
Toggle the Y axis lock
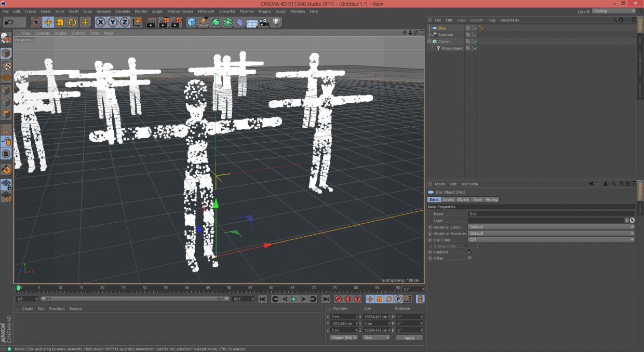(113, 22)
